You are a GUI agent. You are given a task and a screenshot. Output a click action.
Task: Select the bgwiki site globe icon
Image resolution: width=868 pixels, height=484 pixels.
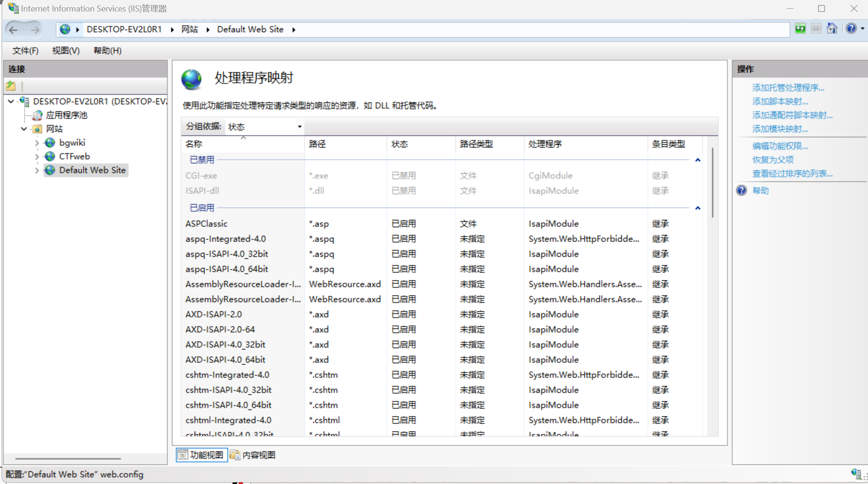click(x=50, y=142)
